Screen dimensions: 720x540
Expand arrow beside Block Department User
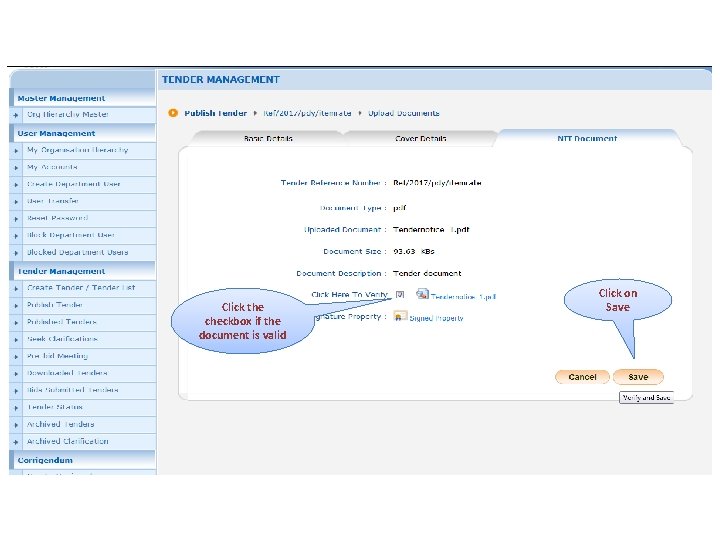(x=16, y=236)
